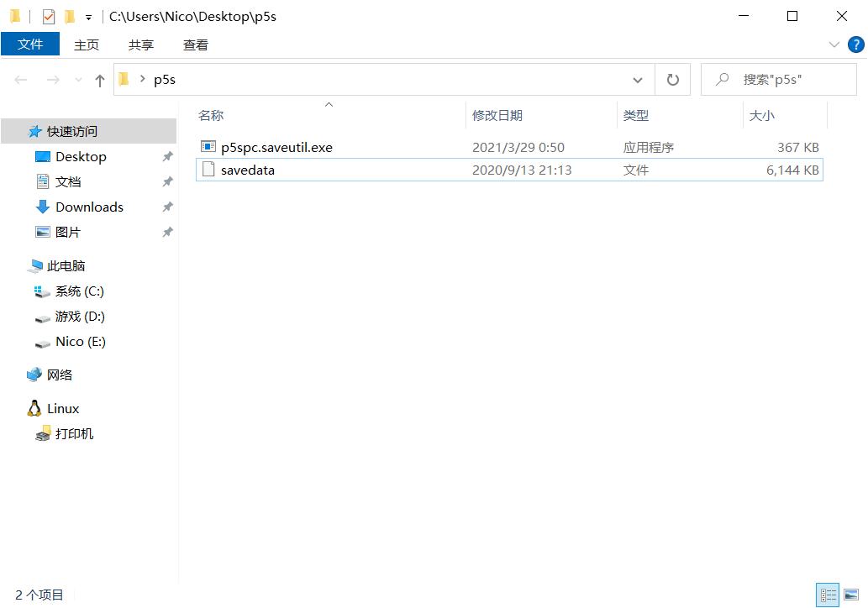Expand the address bar history dropdown
This screenshot has height=608, width=868.
point(638,81)
